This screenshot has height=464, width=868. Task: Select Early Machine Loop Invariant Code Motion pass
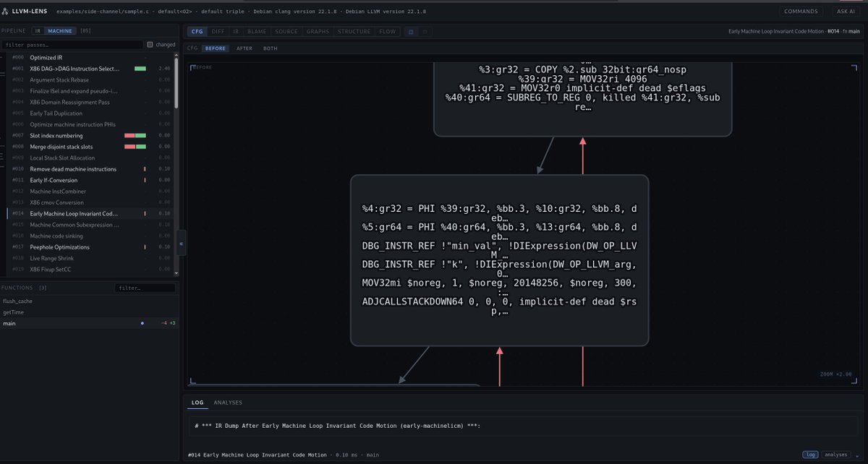(x=89, y=214)
